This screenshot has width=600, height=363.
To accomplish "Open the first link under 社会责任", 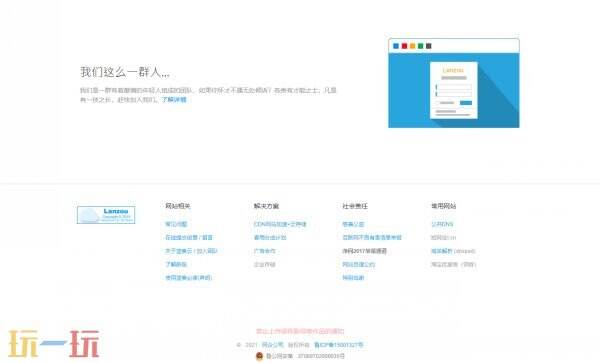I will tap(353, 224).
